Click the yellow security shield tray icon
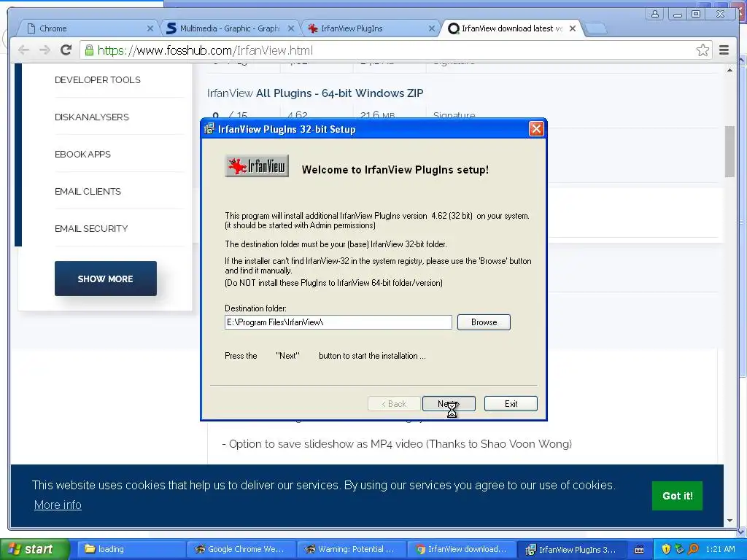Viewport: 747px width, 560px height. 666,549
